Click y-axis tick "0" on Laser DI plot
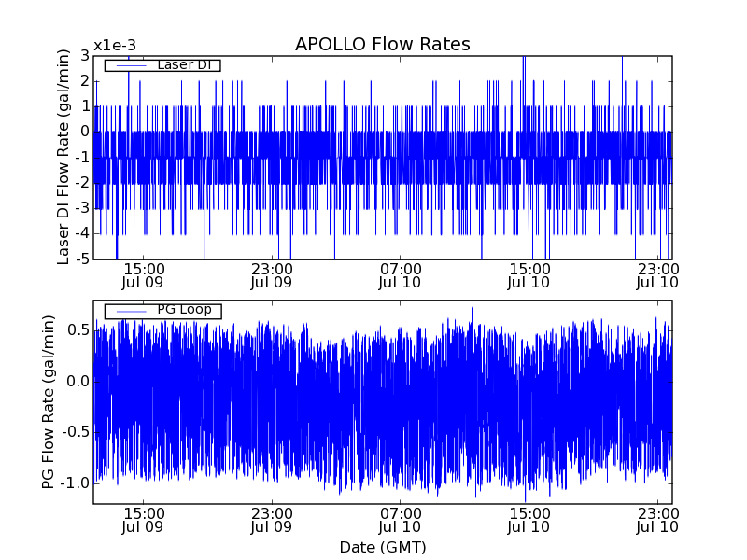The image size is (747, 560). click(85, 132)
